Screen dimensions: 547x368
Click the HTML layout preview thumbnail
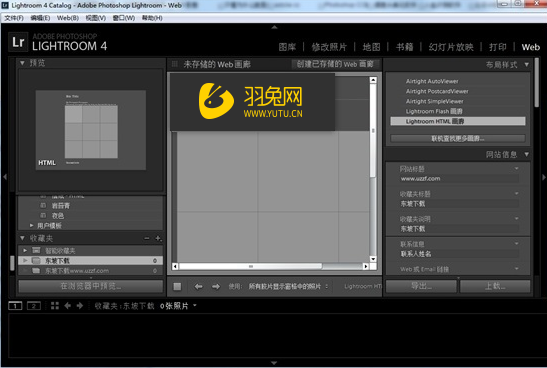click(91, 130)
